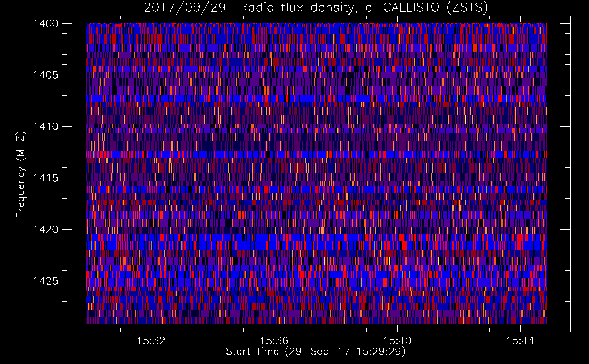
Task: Click the 1420 frequency tick label
Action: [x=46, y=229]
